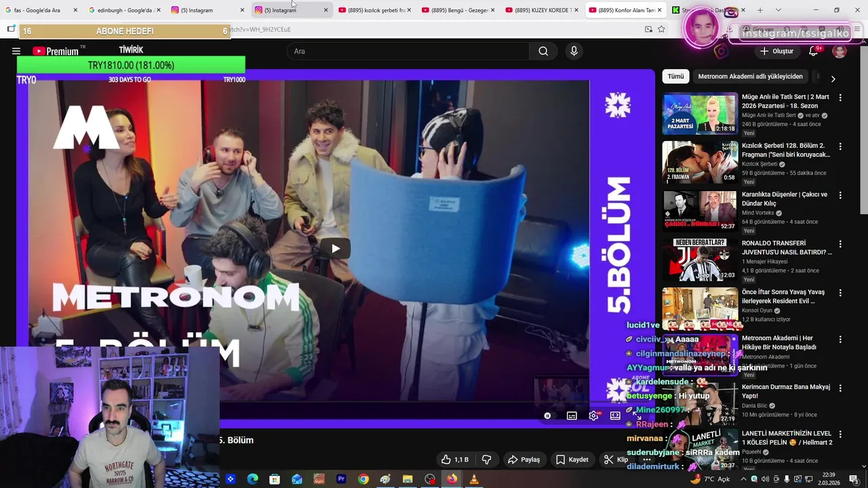Open Karanlıkta Düşenler video title
Screen dimensions: 868x488
pos(785,199)
